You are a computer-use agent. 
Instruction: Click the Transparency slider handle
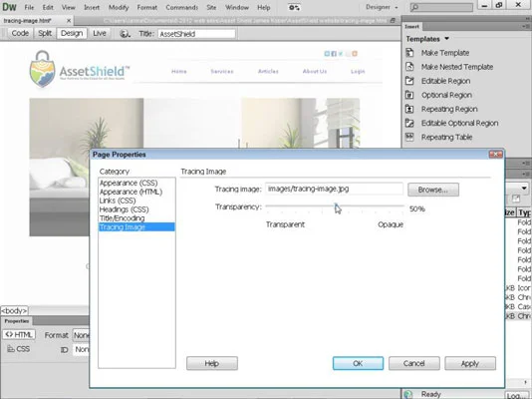[x=336, y=205]
